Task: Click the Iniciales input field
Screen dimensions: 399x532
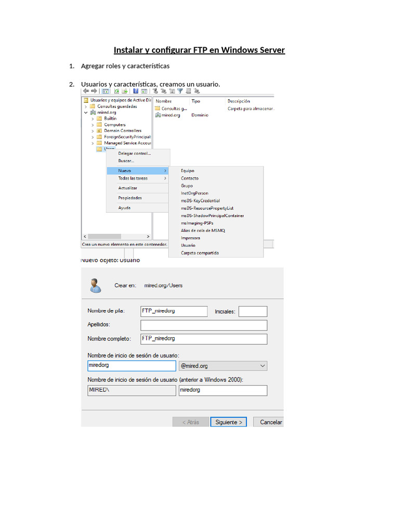Action: (x=253, y=311)
